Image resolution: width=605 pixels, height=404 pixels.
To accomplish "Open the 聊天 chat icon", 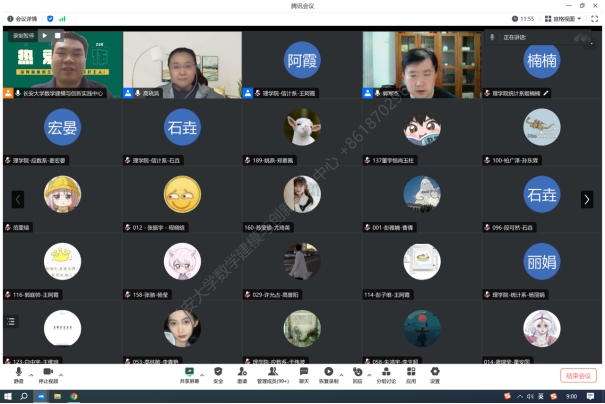I will [303, 374].
